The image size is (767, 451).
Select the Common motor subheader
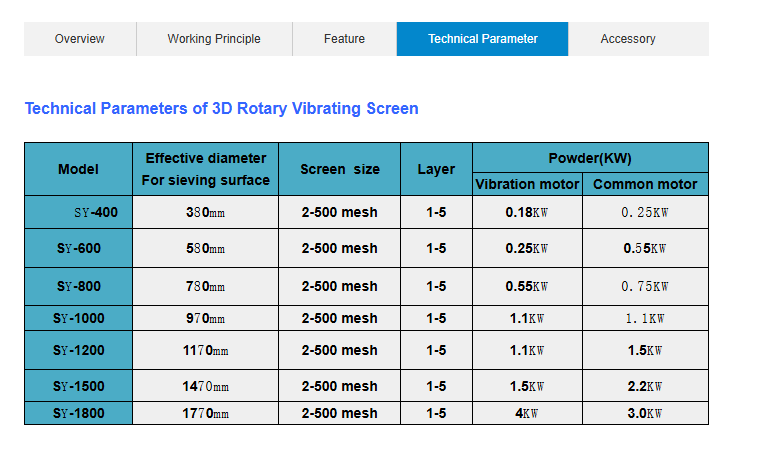click(x=645, y=184)
